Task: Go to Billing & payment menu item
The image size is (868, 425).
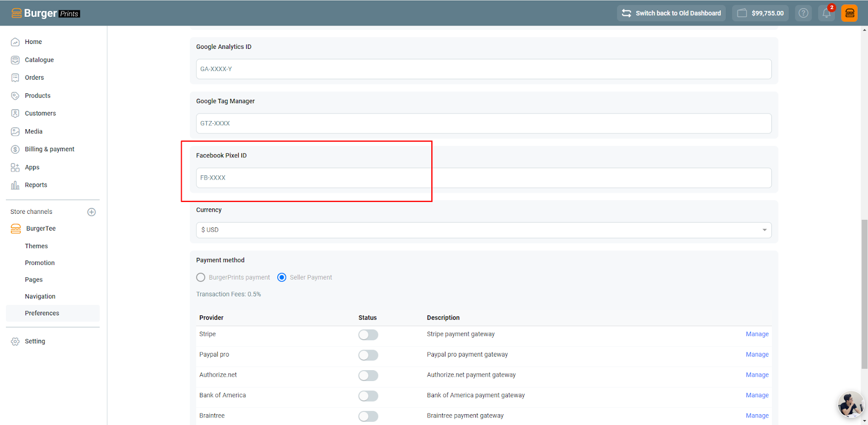Action: click(49, 149)
